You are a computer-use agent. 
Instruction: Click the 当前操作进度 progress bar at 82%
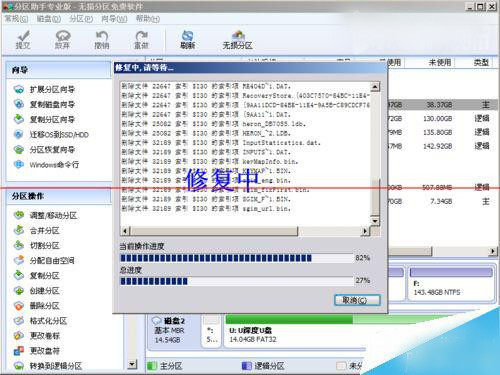coord(237,258)
